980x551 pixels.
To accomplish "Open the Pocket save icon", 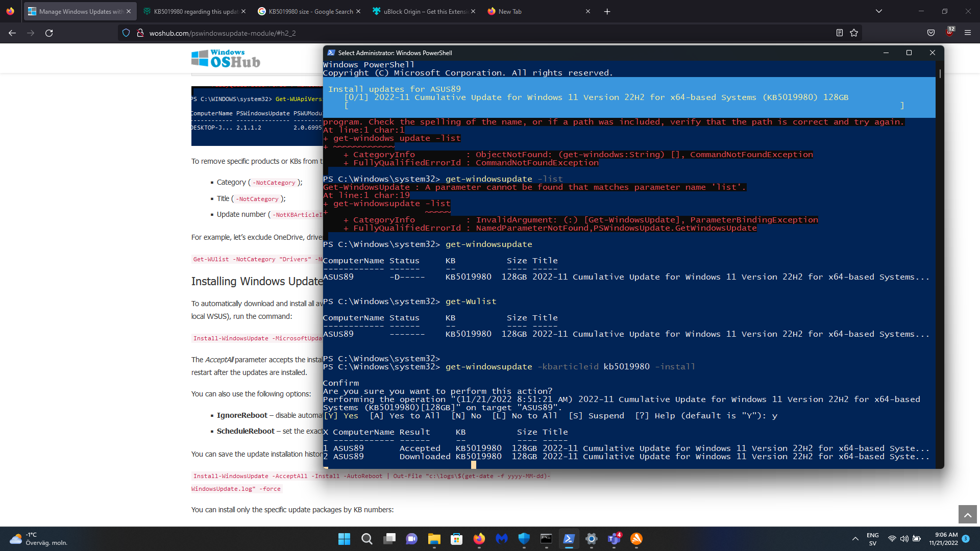I will (931, 33).
